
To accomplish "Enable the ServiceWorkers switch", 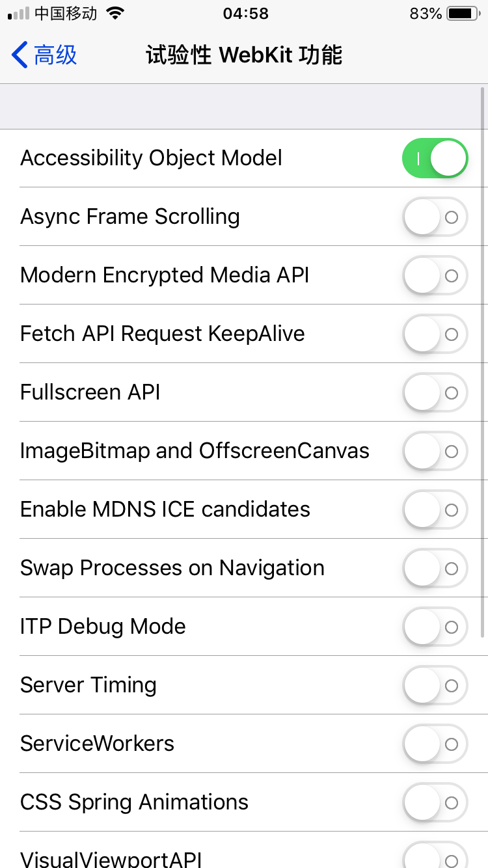I will [x=435, y=744].
